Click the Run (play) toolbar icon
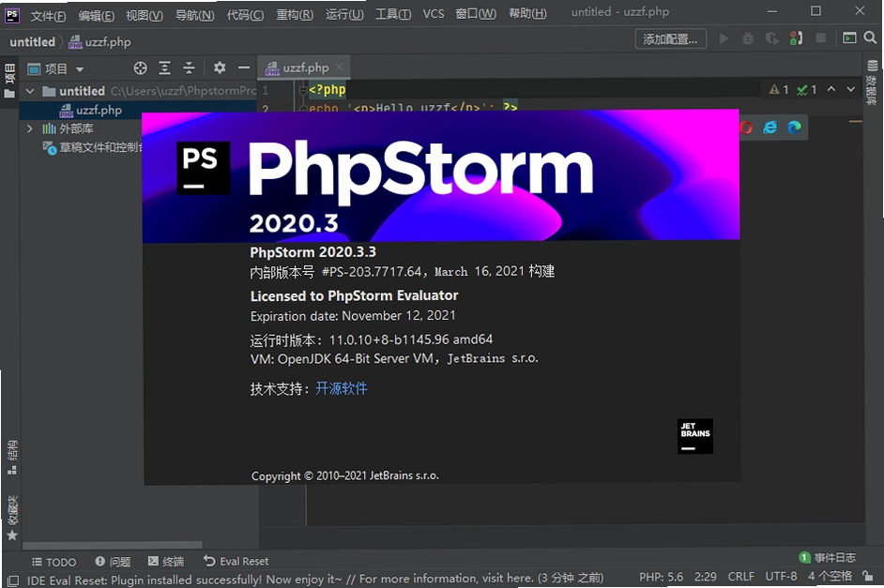Screen dimensions: 884x588 coord(724,38)
